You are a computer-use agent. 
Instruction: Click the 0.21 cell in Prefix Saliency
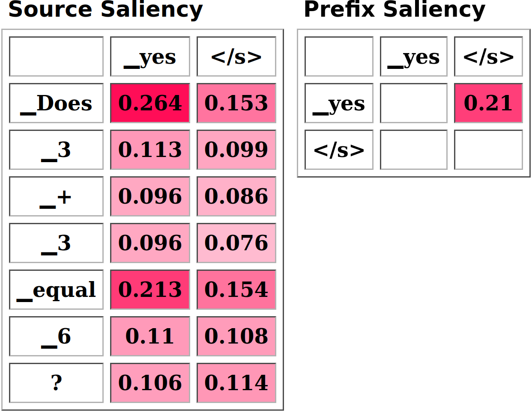point(488,103)
